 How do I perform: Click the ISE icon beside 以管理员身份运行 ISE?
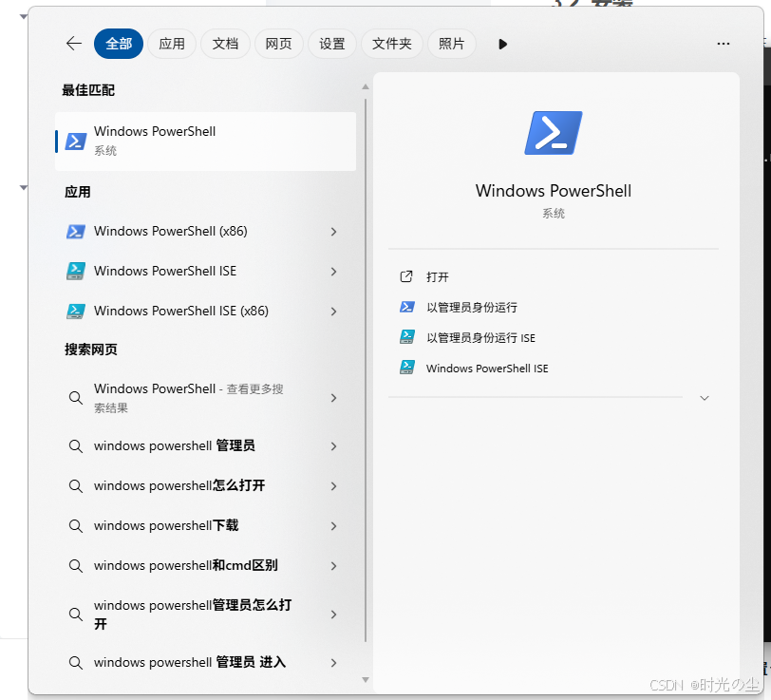(406, 337)
